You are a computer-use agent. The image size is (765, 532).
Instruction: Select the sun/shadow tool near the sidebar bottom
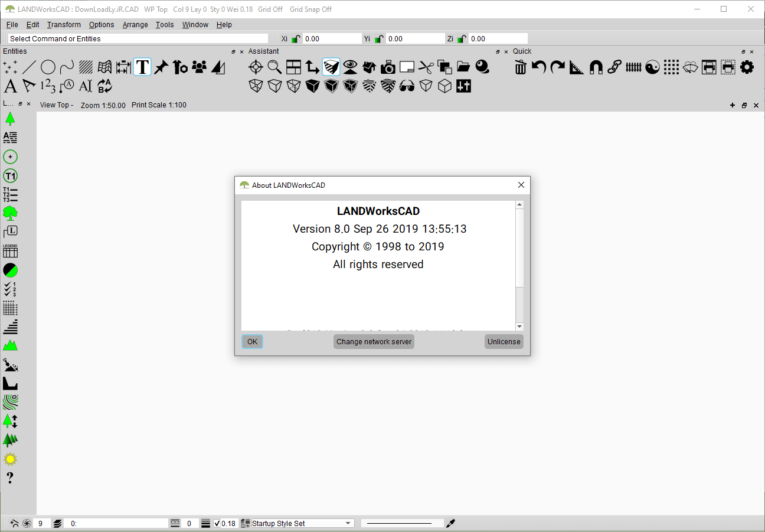point(10,459)
